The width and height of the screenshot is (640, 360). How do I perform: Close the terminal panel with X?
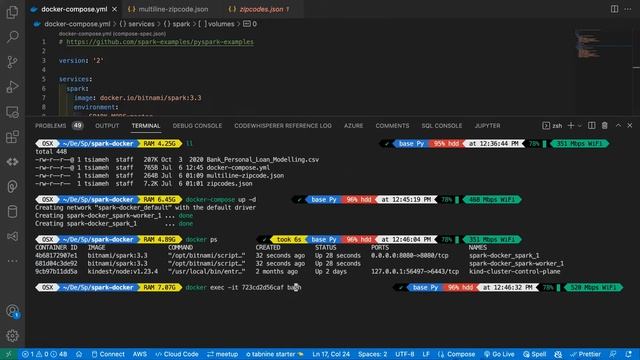(x=630, y=126)
